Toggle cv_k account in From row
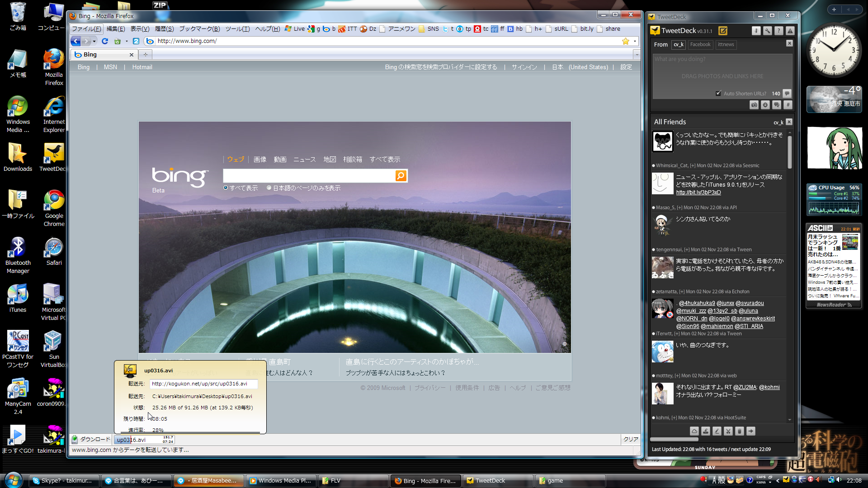 pos(678,44)
